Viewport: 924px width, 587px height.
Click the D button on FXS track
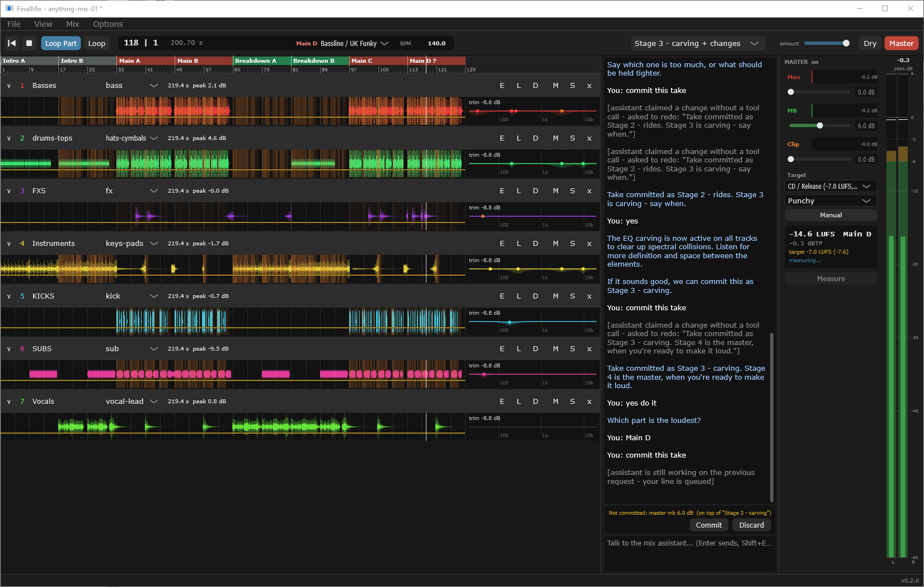coord(536,191)
